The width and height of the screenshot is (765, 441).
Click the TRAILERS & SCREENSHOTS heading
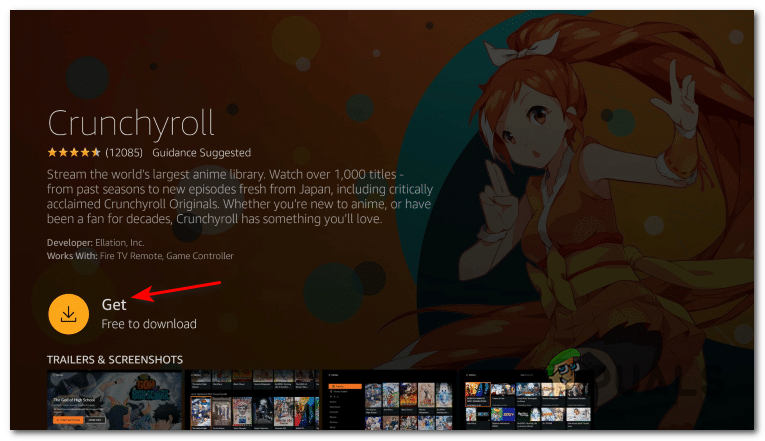[x=115, y=360]
